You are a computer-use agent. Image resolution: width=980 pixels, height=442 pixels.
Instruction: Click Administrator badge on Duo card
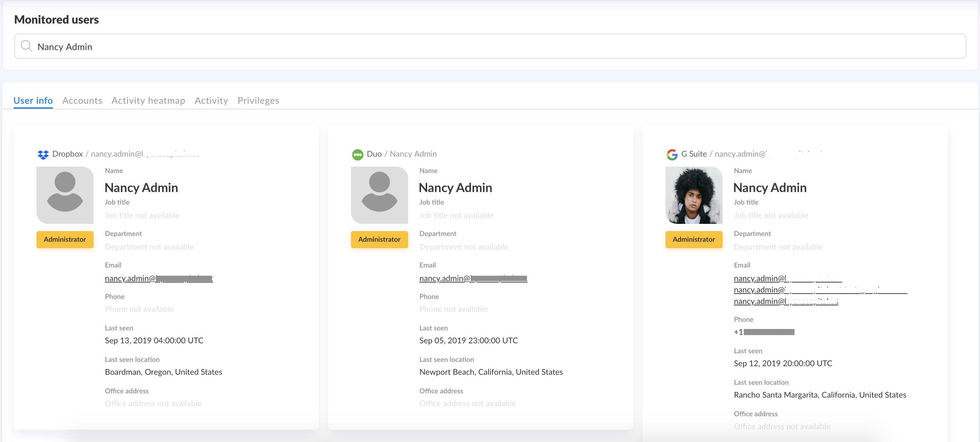click(x=379, y=239)
